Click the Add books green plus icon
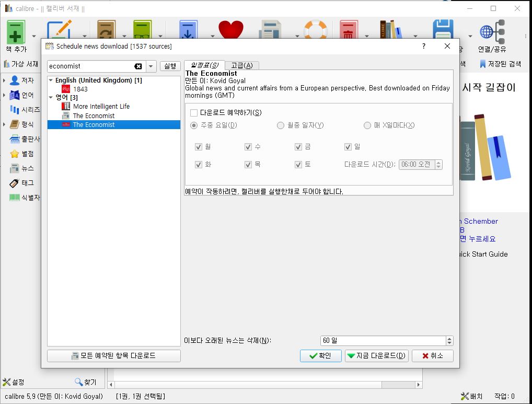The height and width of the screenshot is (404, 532). click(x=16, y=32)
